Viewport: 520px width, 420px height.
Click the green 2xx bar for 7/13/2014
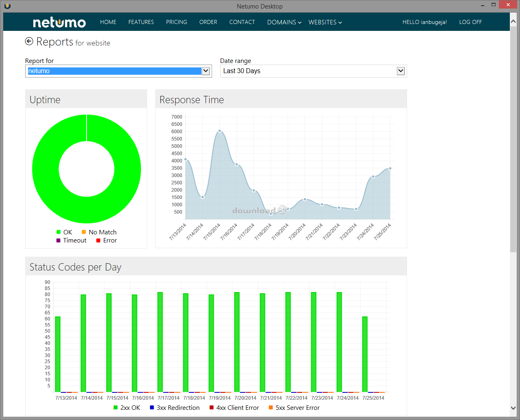pyautogui.click(x=58, y=354)
